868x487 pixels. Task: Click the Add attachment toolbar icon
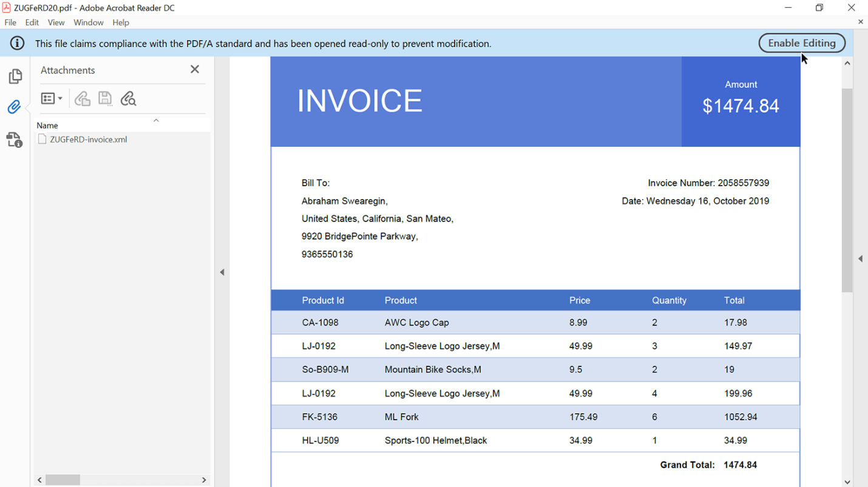pyautogui.click(x=83, y=98)
